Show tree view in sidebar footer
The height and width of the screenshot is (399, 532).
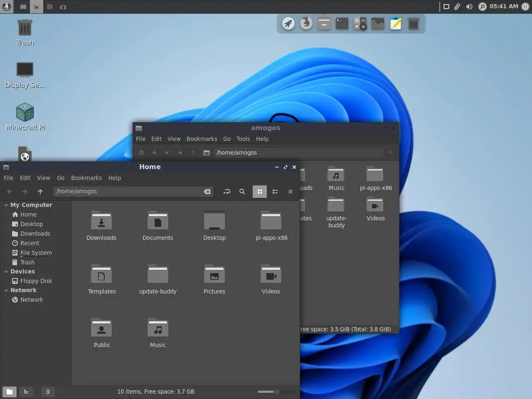click(x=26, y=392)
